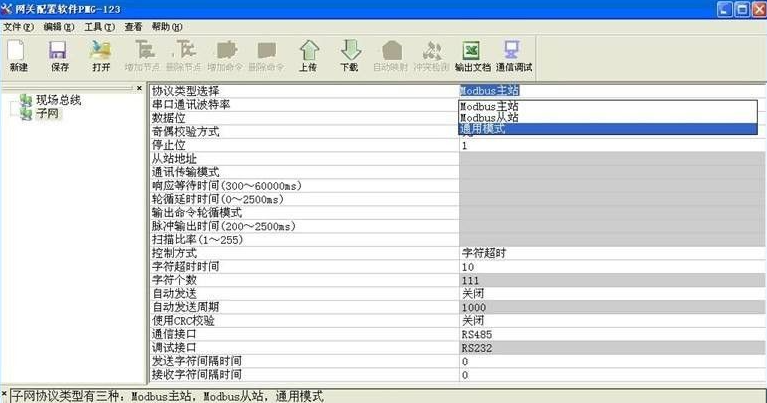Click the 打开 (Open) toolbar icon

101,54
